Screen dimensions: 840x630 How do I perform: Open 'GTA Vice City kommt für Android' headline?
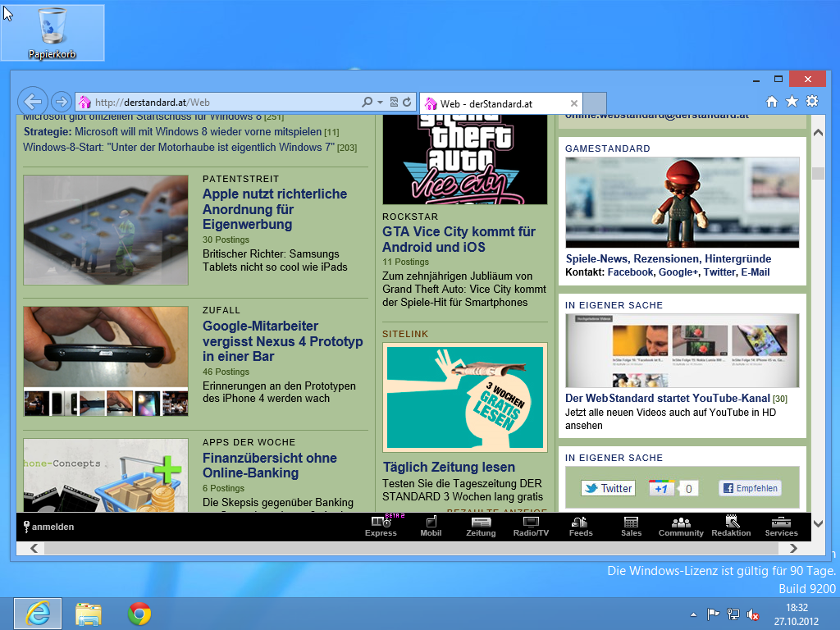pos(459,239)
